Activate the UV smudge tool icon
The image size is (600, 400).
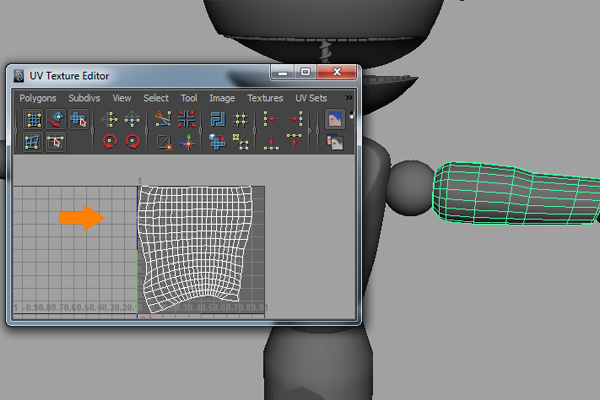[78, 119]
